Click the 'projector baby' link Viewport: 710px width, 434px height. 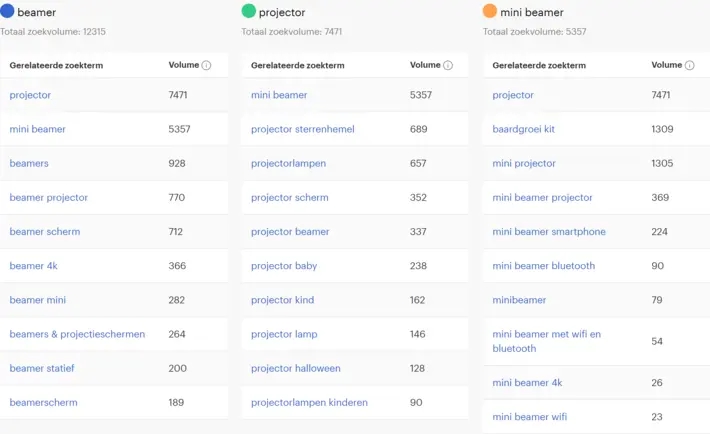coord(284,266)
